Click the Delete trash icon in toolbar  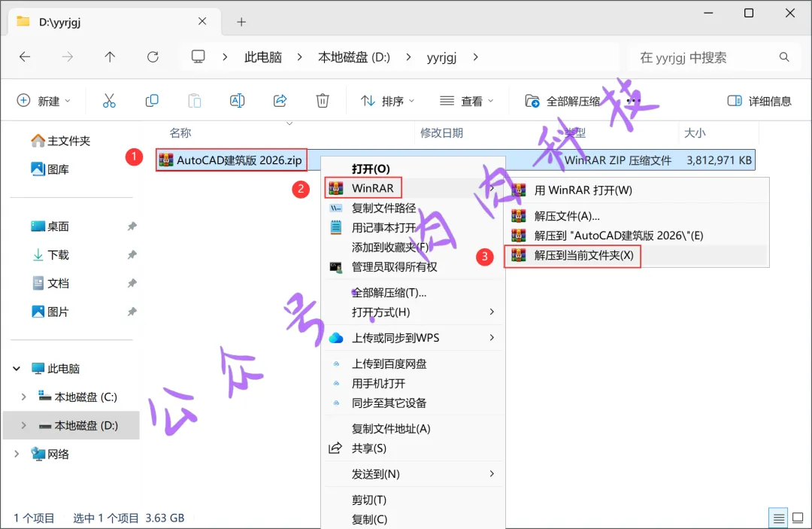click(x=323, y=101)
